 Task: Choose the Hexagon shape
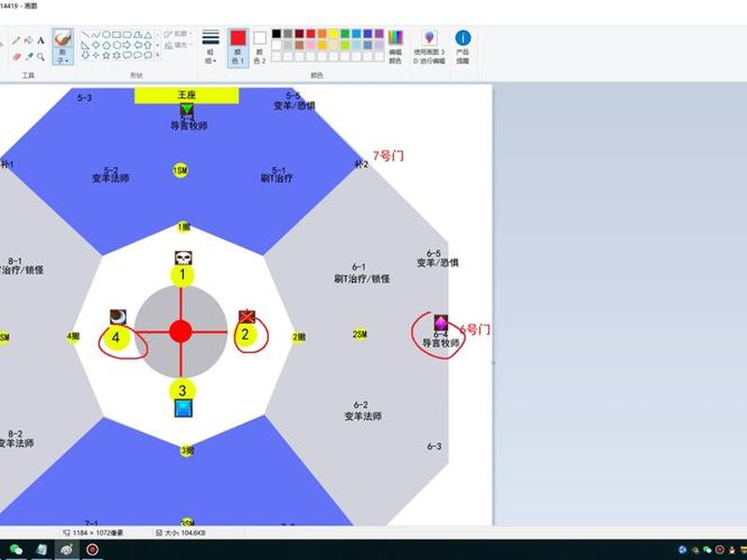(117, 45)
